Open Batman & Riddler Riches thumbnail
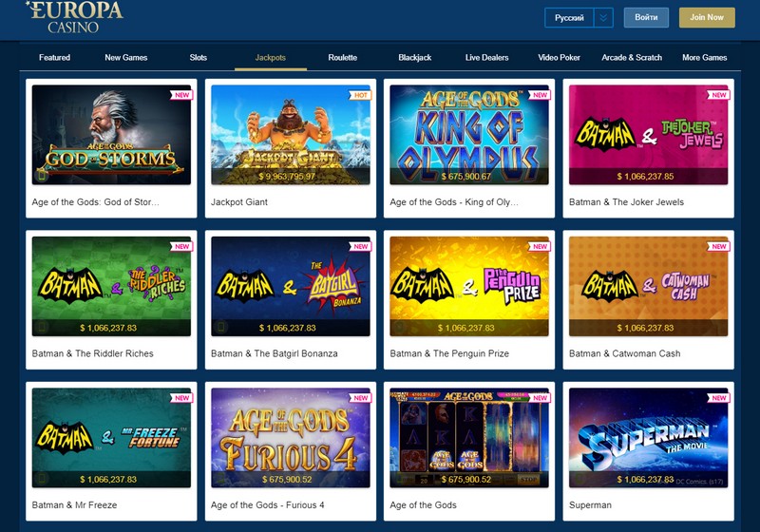This screenshot has width=760, height=532. [111, 286]
